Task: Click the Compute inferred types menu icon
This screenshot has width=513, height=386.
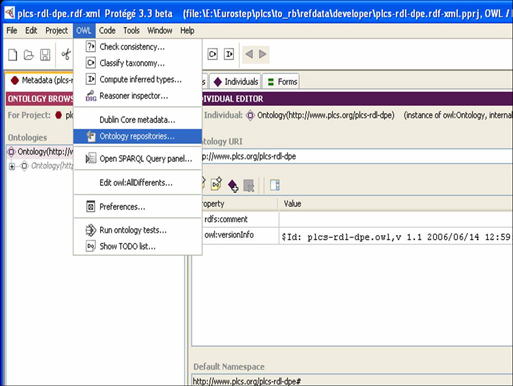Action: (90, 79)
